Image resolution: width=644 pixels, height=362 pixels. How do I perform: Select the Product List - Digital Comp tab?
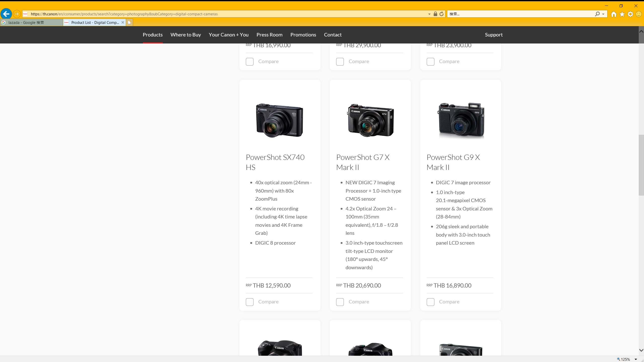click(94, 22)
